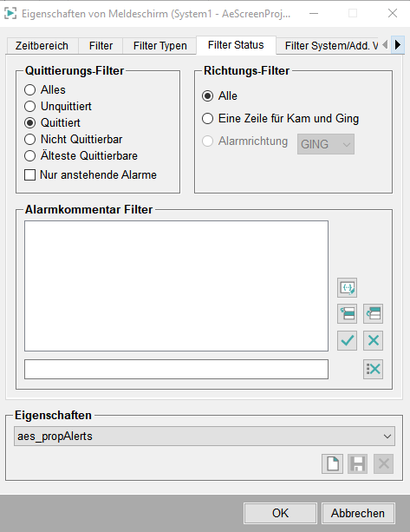Create new properties configuration with page icon
The height and width of the screenshot is (532, 410).
point(332,463)
